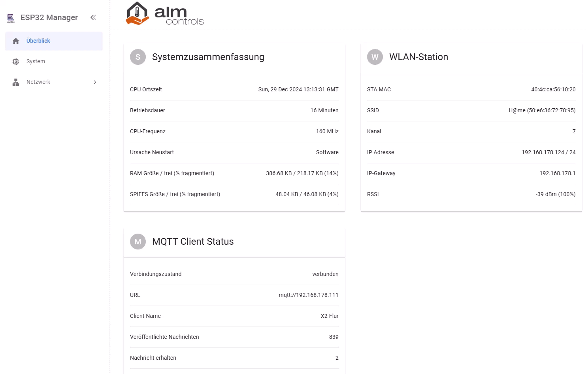The height and width of the screenshot is (374, 588).
Task: Open the System menu item
Action: point(54,62)
